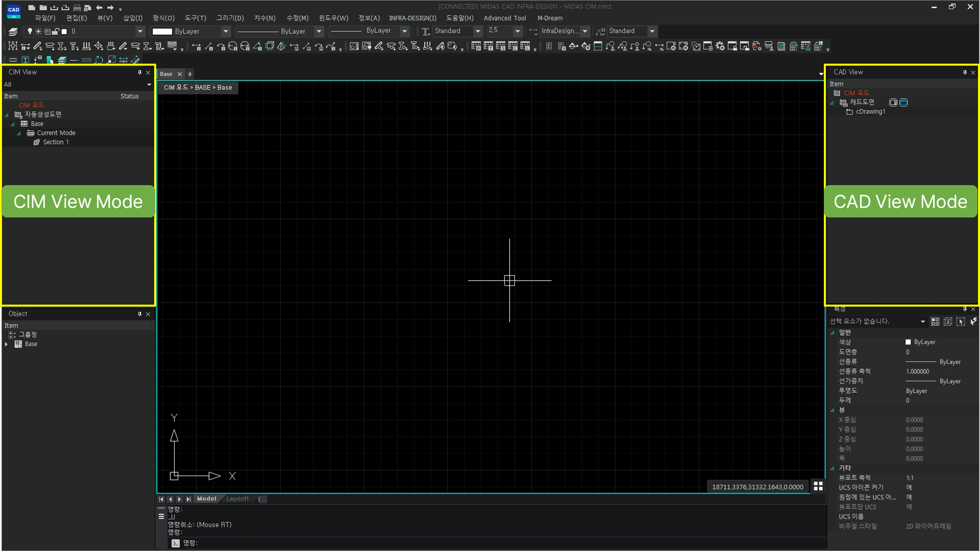
Task: Expand the Base node in Object panel
Action: point(6,344)
